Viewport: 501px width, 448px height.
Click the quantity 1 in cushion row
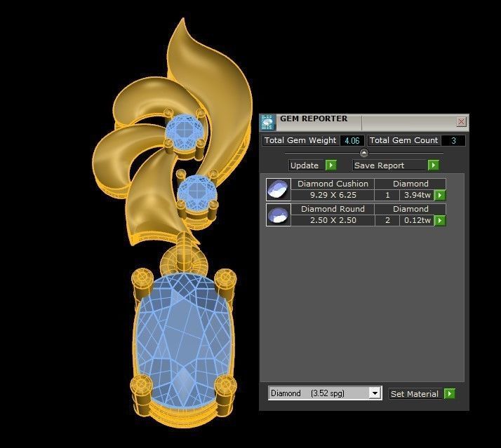click(x=387, y=195)
